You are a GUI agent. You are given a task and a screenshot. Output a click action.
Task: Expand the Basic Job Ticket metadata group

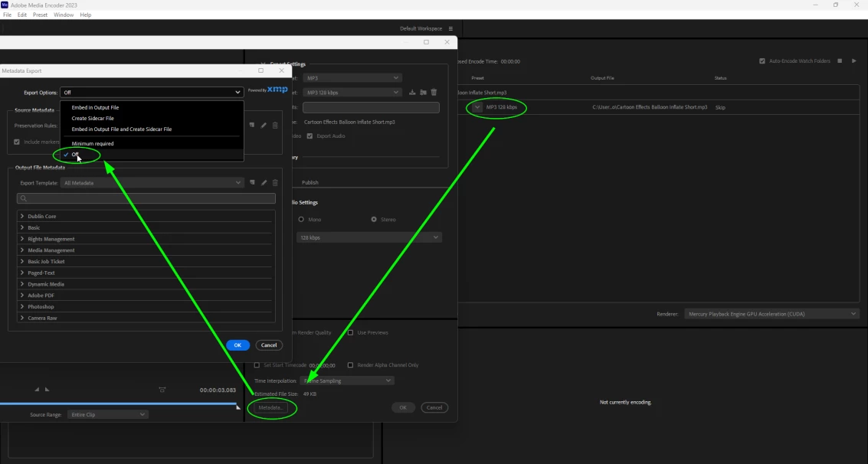22,262
